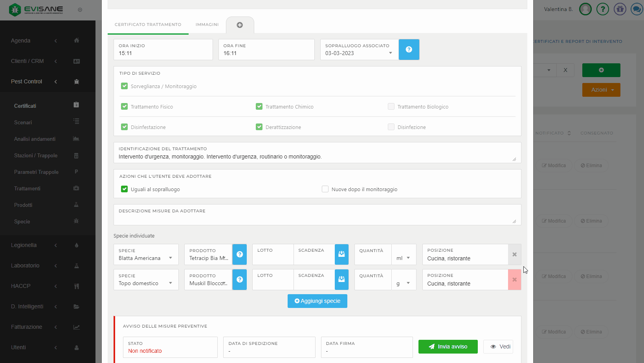Enable the Trattamento Biologico checkbox
This screenshot has height=363, width=644.
pyautogui.click(x=391, y=107)
